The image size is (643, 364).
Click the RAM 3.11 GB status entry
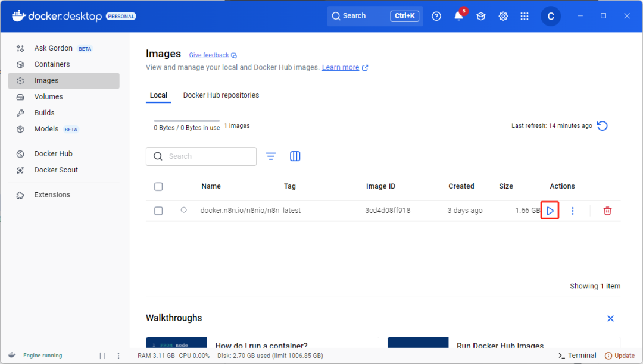click(156, 356)
